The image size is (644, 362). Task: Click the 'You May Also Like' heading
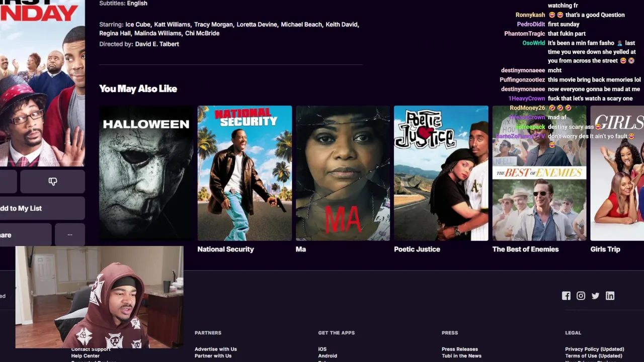tap(138, 88)
